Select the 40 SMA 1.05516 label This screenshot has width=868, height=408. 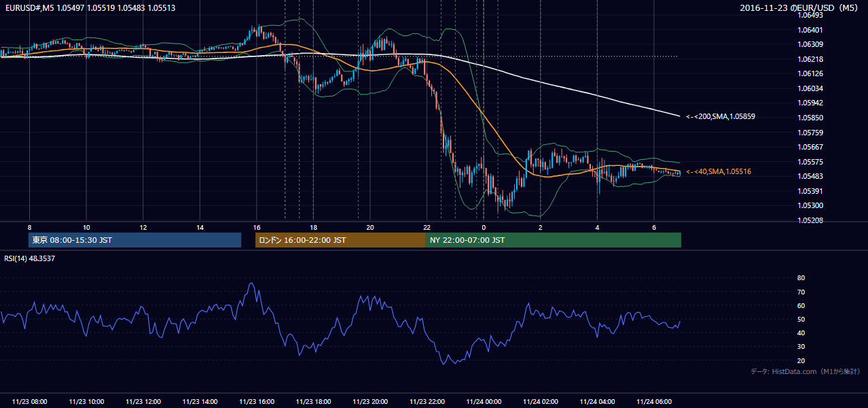[719, 171]
